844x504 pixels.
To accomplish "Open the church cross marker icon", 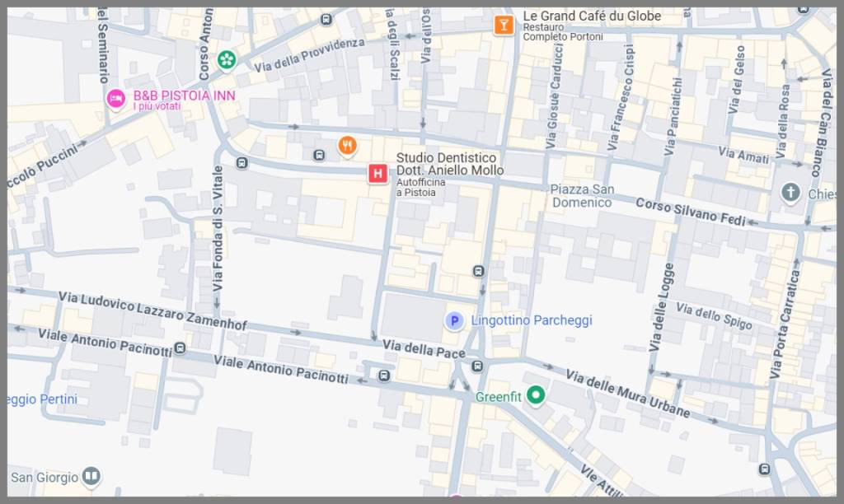I will click(x=790, y=193).
